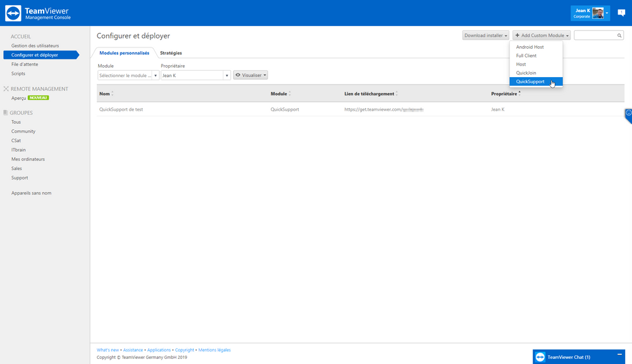Open Appareils sans nom in sidebar

coord(32,193)
